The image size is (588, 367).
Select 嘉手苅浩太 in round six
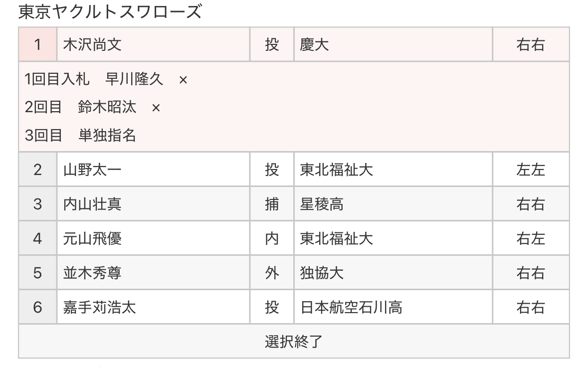tap(99, 307)
